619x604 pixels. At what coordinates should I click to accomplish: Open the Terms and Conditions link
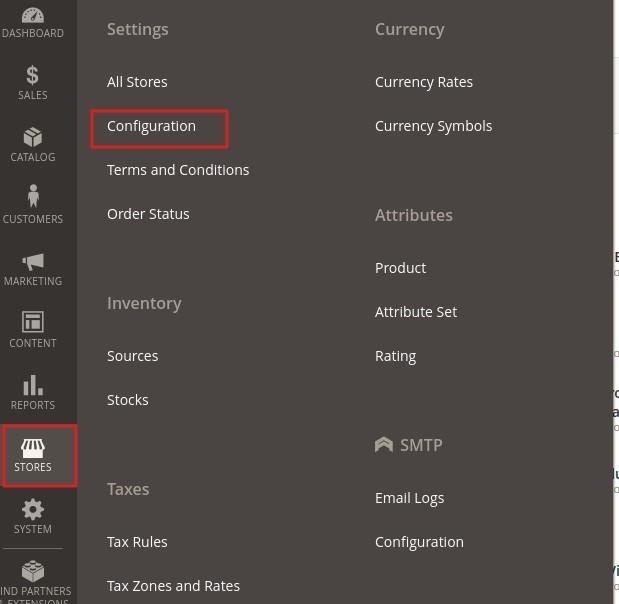click(178, 170)
